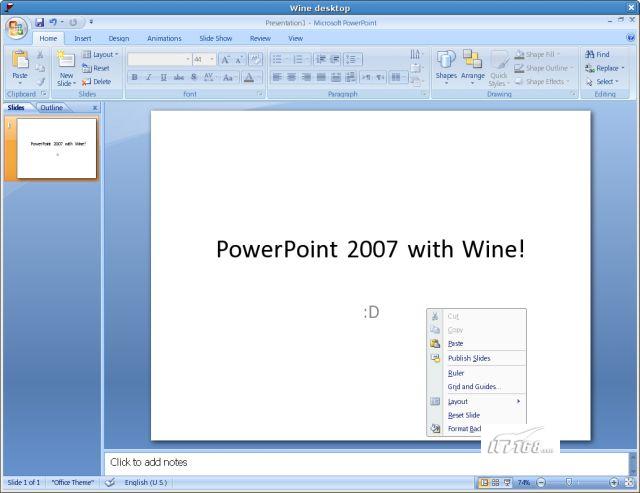This screenshot has width=640, height=493.
Task: Switch to Normal view button
Action: [484, 483]
